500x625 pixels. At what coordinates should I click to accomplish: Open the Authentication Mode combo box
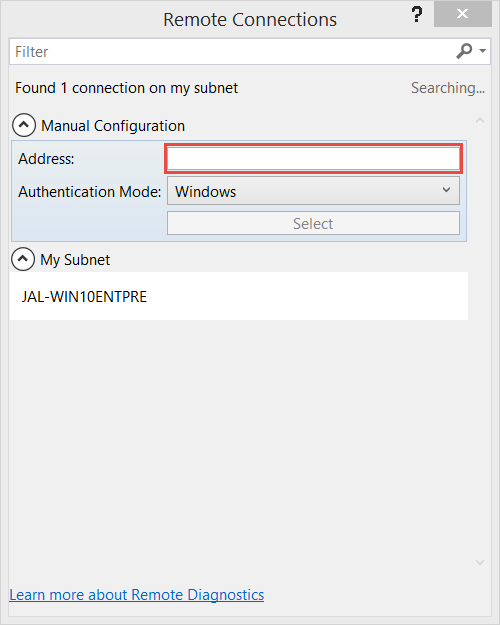tap(313, 191)
